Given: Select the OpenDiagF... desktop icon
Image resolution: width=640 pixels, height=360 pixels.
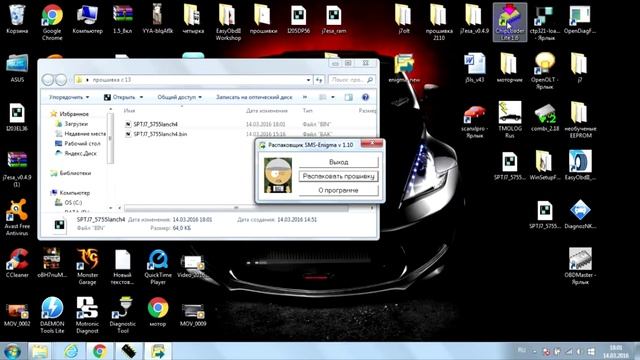Looking at the screenshot, I should [x=580, y=18].
